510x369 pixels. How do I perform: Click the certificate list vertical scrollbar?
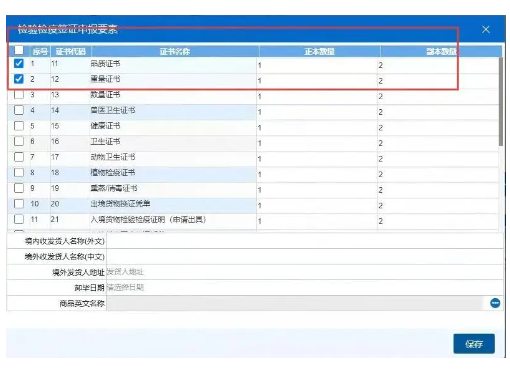[500, 102]
